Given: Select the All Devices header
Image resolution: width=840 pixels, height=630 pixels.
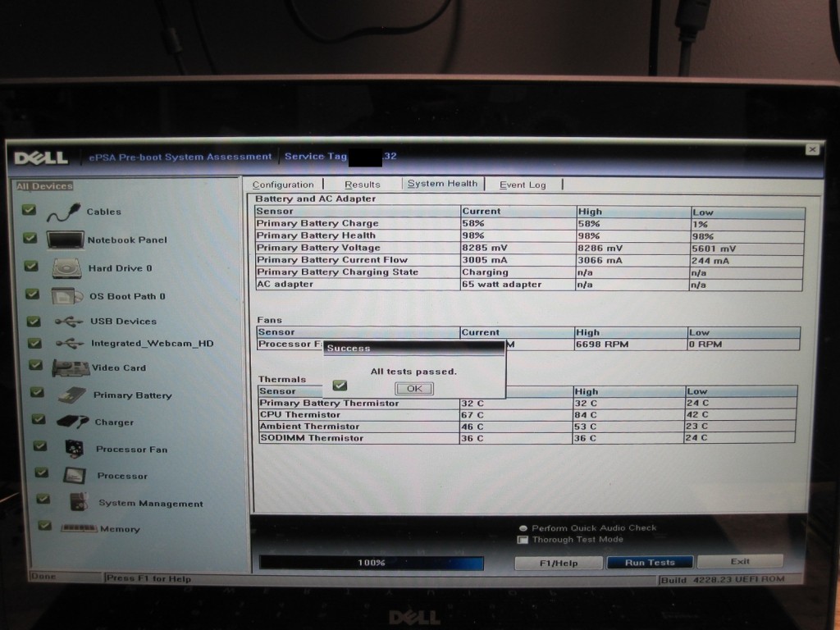Looking at the screenshot, I should 44,186.
